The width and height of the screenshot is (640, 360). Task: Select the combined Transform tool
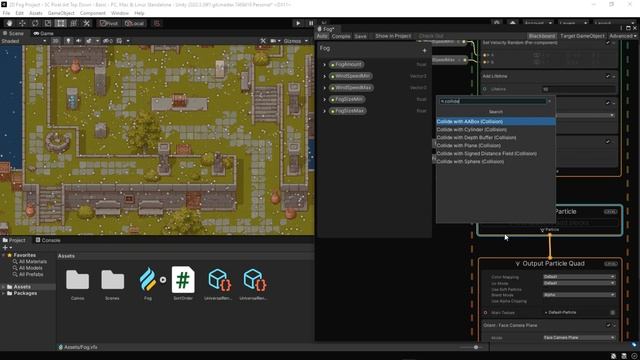(x=73, y=23)
